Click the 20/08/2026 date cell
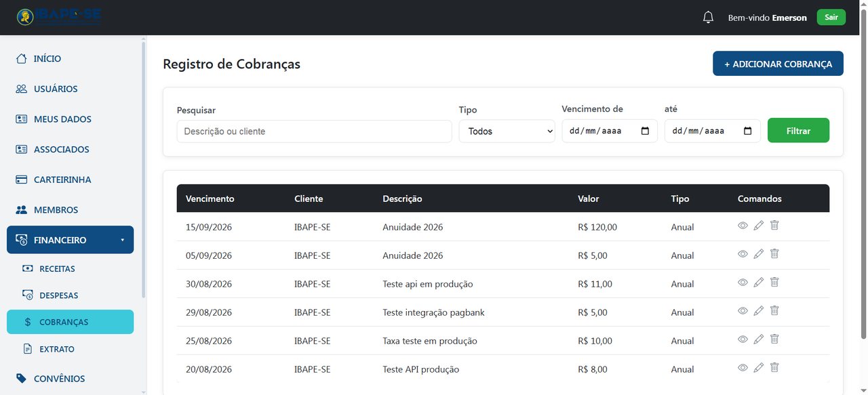The height and width of the screenshot is (395, 868). click(209, 369)
